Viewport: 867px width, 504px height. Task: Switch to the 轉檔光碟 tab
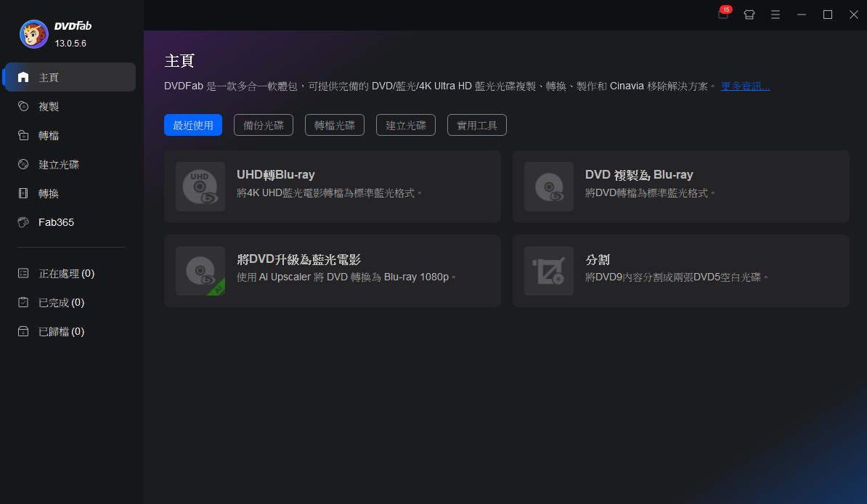tap(335, 125)
